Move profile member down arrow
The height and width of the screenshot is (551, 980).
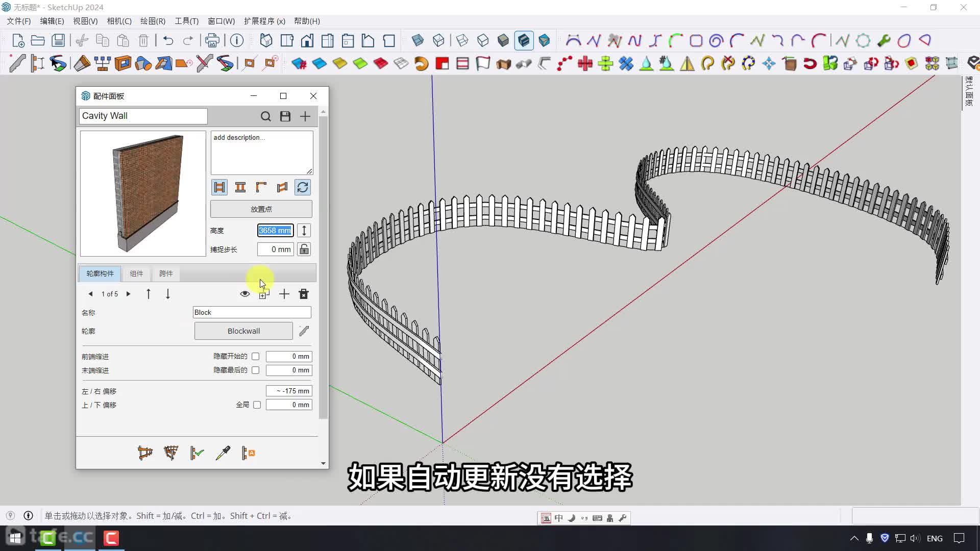tap(168, 294)
